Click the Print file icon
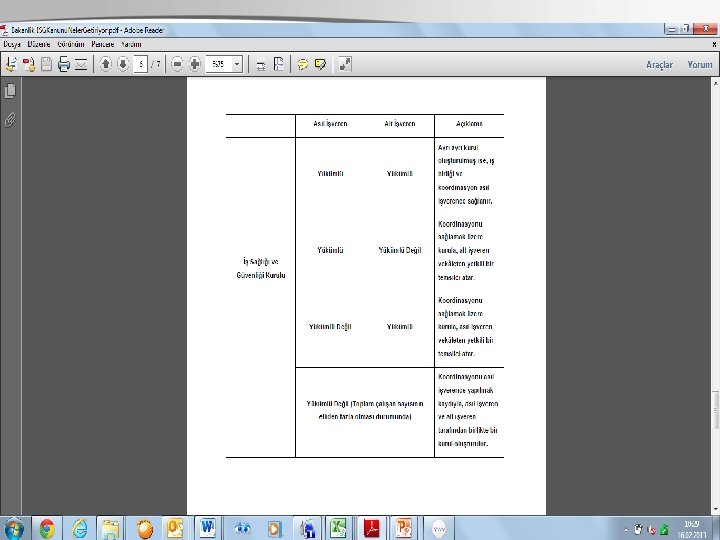Screen dimensions: 720x540 pyautogui.click(x=64, y=64)
